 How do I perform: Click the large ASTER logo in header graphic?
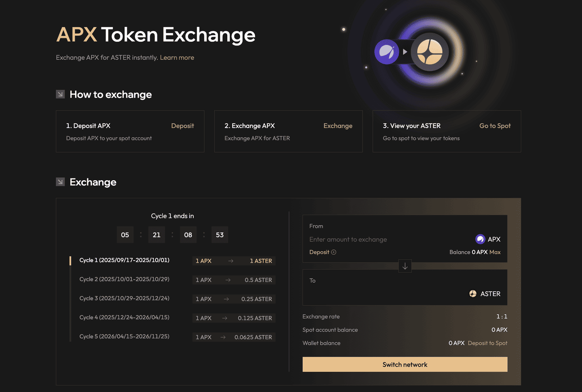click(429, 52)
